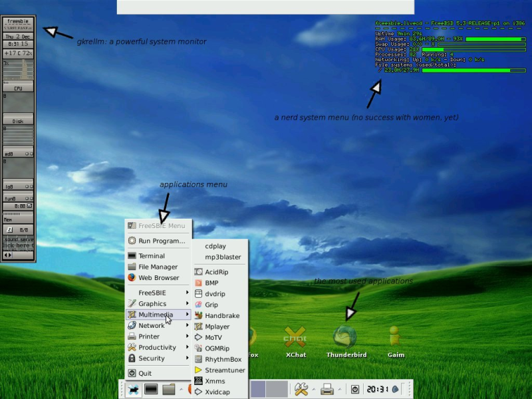Select Run Program... in the FreeSBIE menu
Viewport: 532px width, 399px height.
158,241
